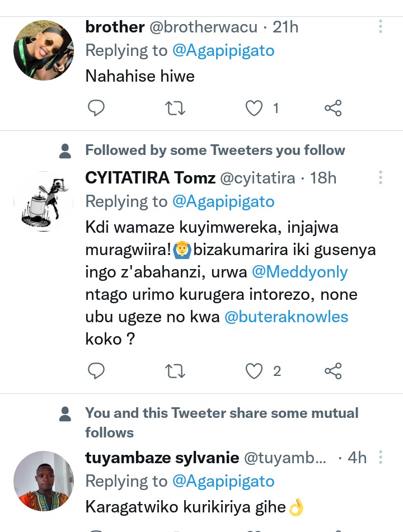Retweet brother's "Nahahise hiwe" tweet
This screenshot has width=403, height=532.
[176, 108]
